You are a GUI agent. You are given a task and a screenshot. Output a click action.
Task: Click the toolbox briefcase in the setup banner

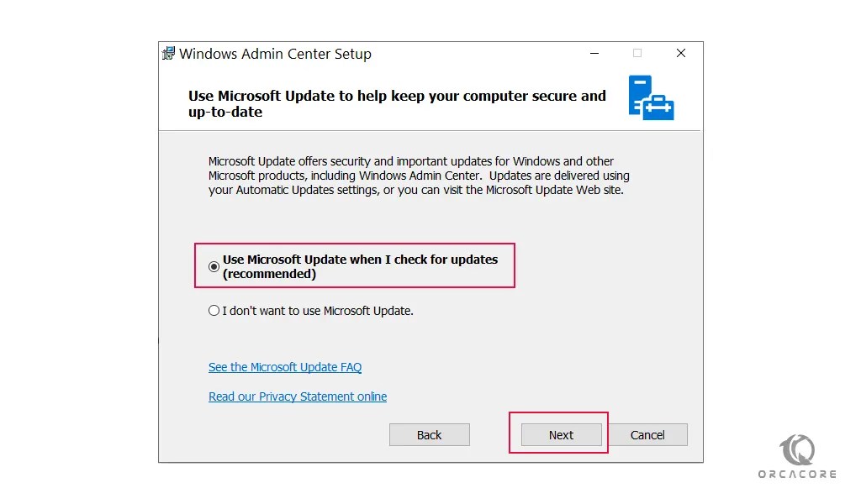pyautogui.click(x=659, y=109)
